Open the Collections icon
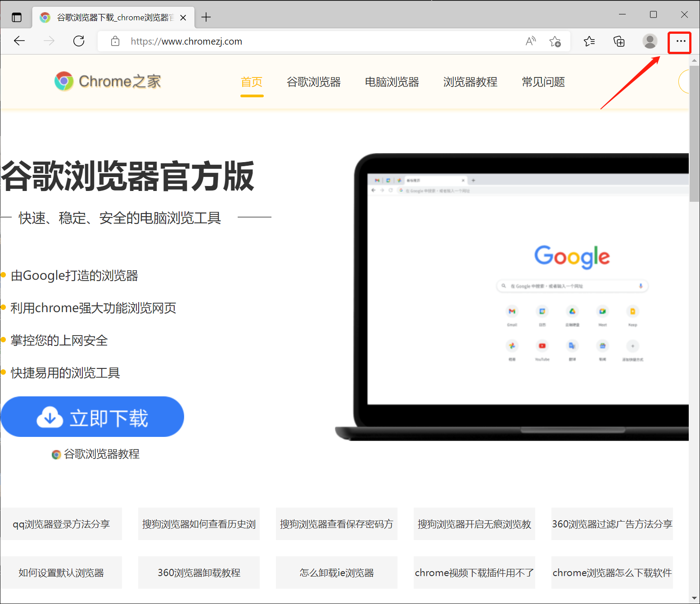Viewport: 700px width, 604px height. [619, 41]
